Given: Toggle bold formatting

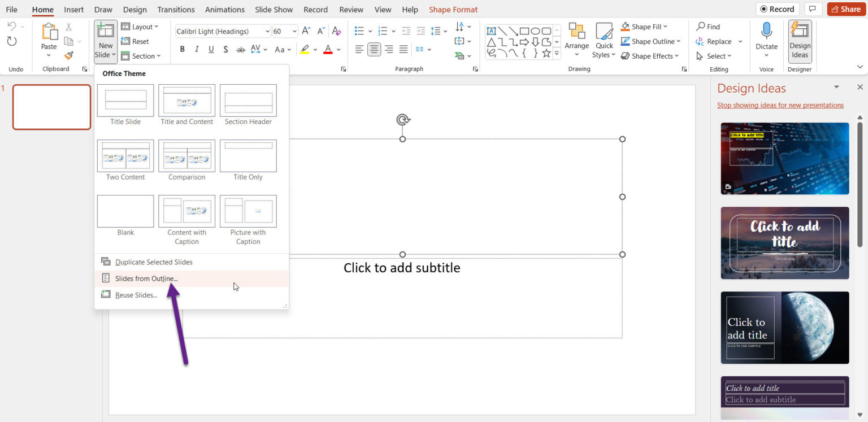Looking at the screenshot, I should pos(182,49).
